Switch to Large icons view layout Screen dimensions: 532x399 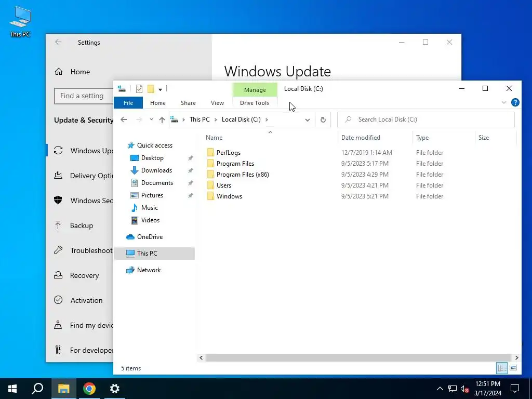point(513,368)
